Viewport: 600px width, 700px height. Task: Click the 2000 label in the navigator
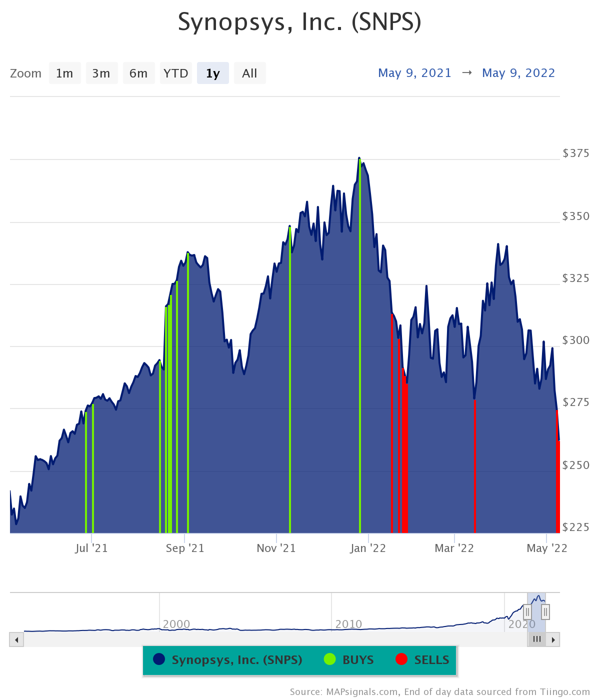pyautogui.click(x=176, y=624)
